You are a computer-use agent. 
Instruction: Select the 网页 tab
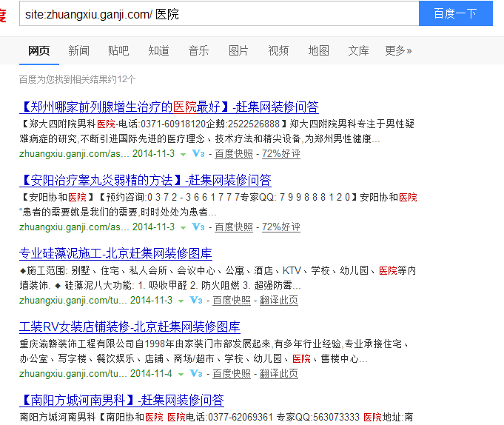click(x=39, y=51)
